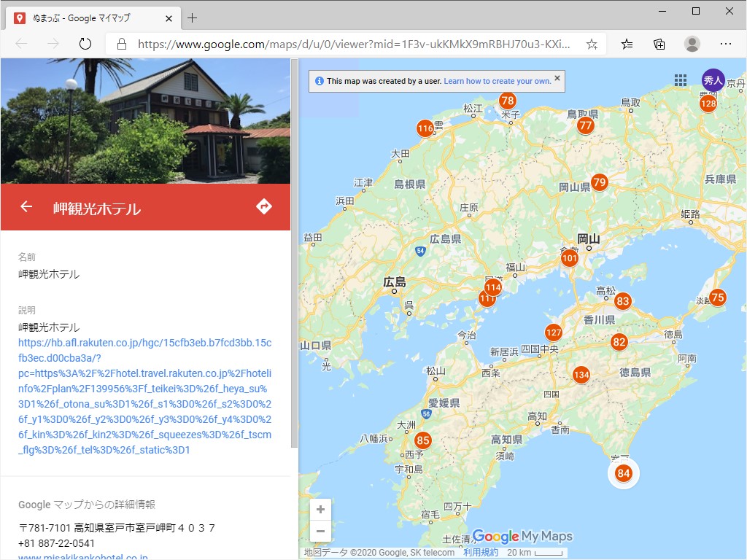Open the Google apps grid

click(681, 80)
